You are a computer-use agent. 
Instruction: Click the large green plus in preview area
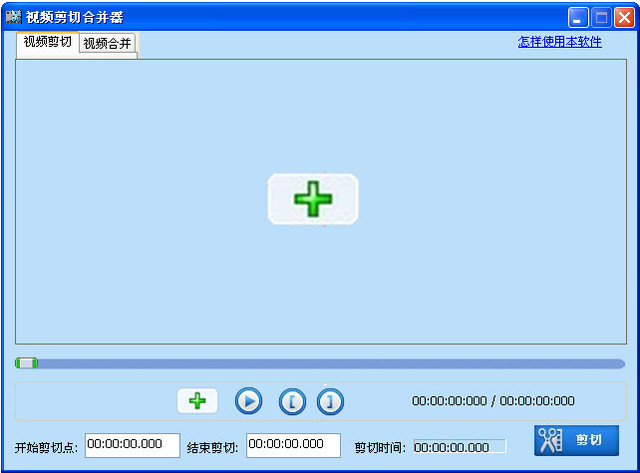click(313, 199)
